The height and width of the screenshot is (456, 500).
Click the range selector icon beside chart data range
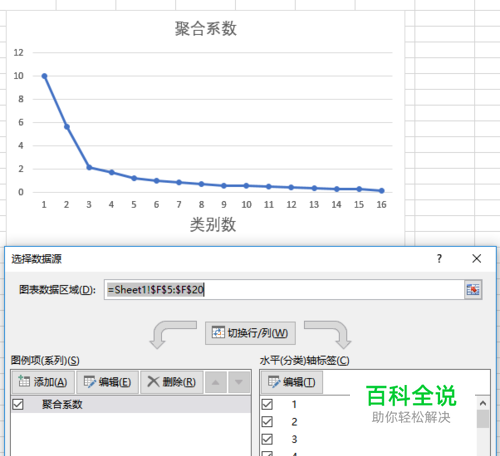[473, 289]
